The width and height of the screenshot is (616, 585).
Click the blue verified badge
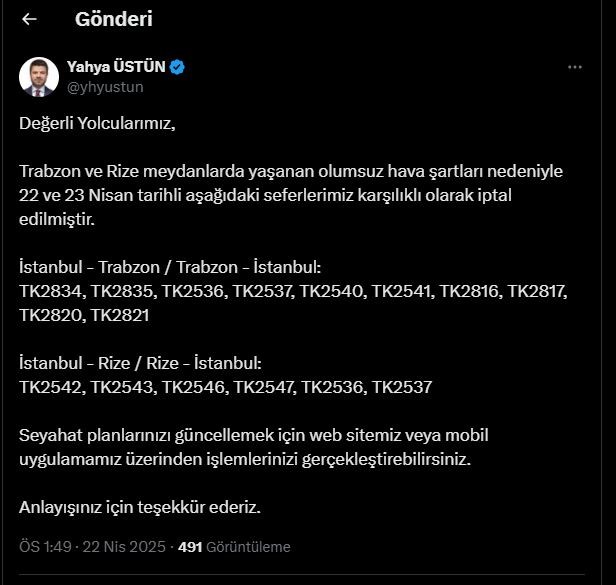pos(177,67)
